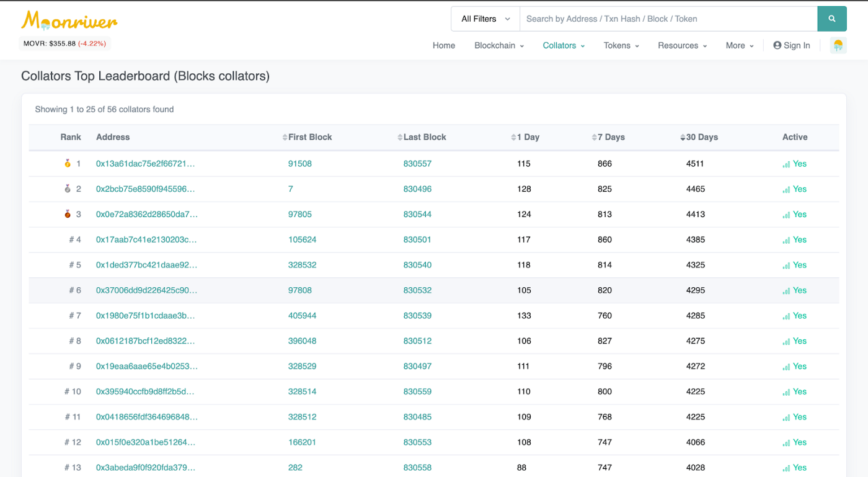Open address 0x395940ccfb9d8ff2b5d…

145,391
